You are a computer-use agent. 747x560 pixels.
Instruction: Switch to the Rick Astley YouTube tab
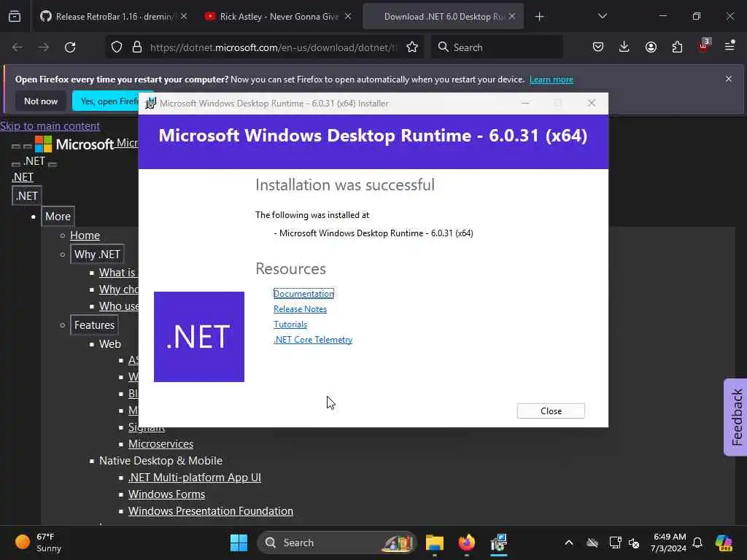click(279, 17)
